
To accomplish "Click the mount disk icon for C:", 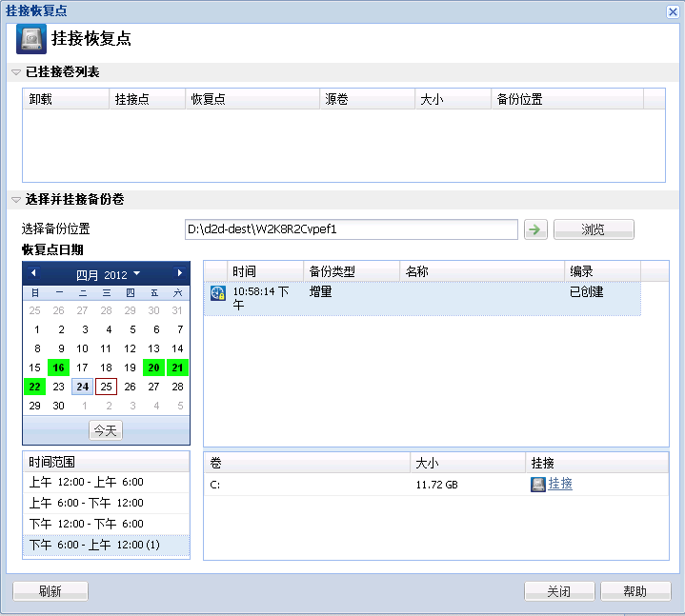I will point(537,485).
